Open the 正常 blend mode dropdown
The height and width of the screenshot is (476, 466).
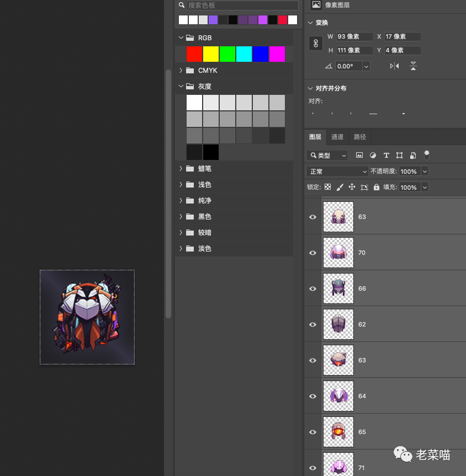(337, 172)
